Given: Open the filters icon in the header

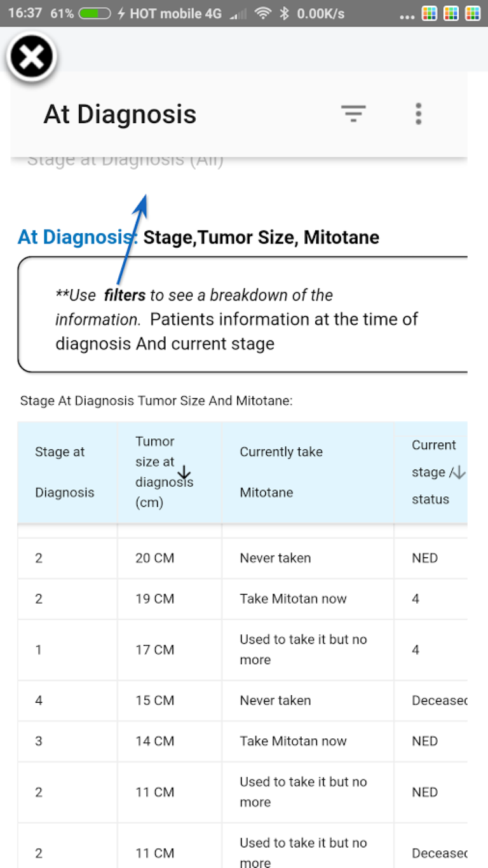Looking at the screenshot, I should (353, 114).
